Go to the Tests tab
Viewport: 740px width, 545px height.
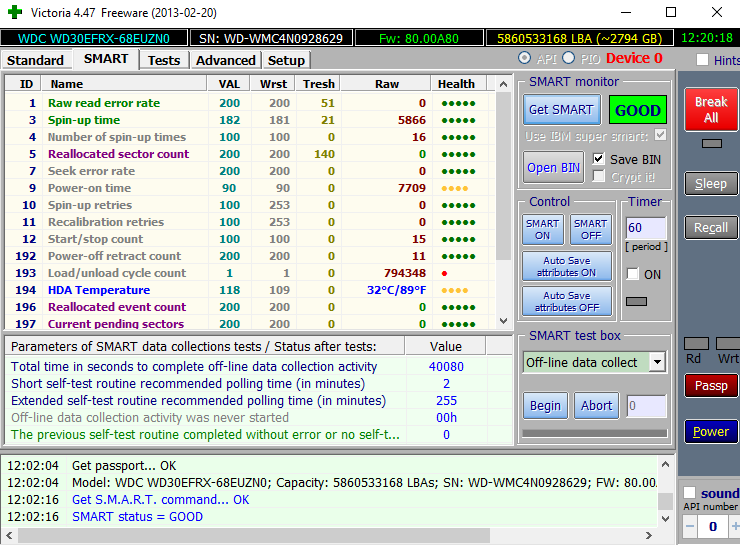pyautogui.click(x=164, y=60)
